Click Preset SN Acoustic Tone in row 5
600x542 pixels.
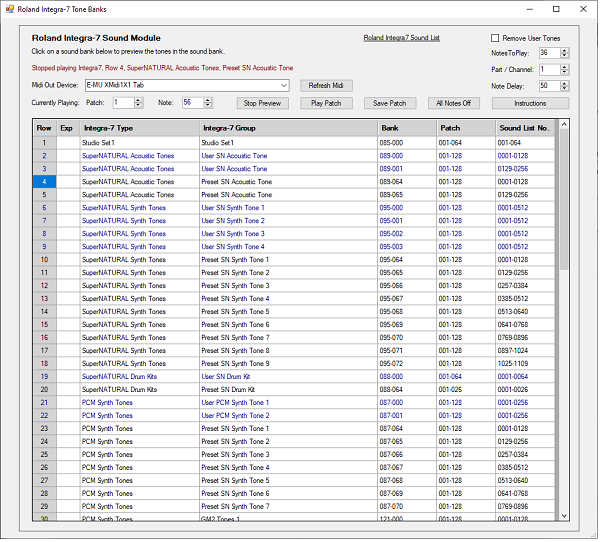tap(289, 195)
